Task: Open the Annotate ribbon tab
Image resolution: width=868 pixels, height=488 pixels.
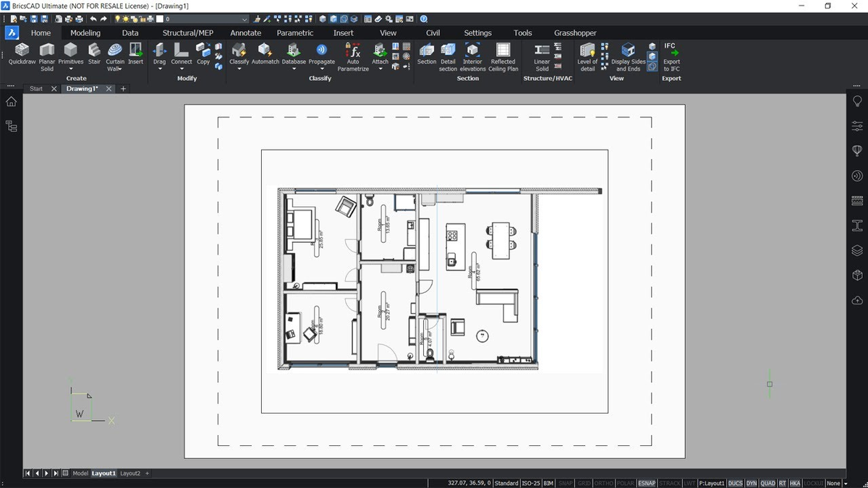Action: [x=246, y=33]
